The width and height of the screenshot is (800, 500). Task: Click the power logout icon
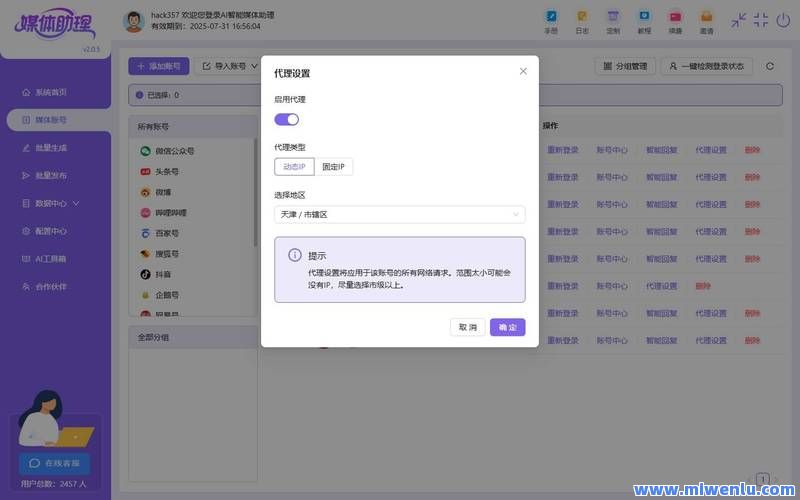pos(783,20)
